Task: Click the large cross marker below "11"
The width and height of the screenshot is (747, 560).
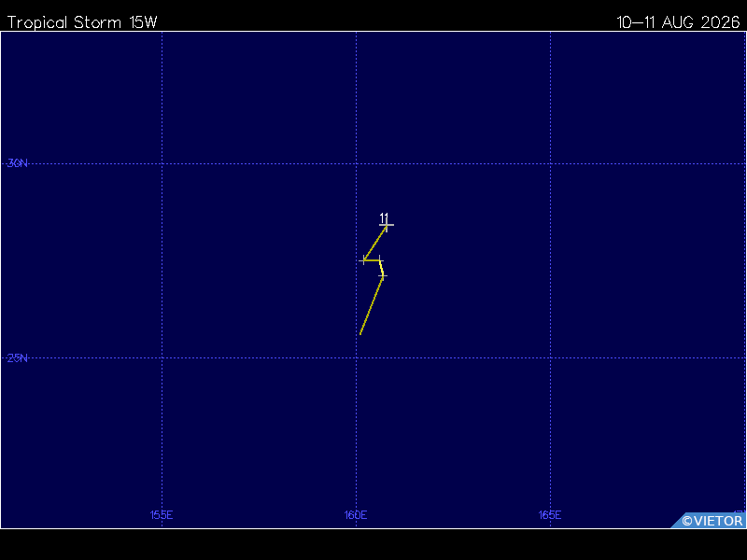Action: pos(387,225)
